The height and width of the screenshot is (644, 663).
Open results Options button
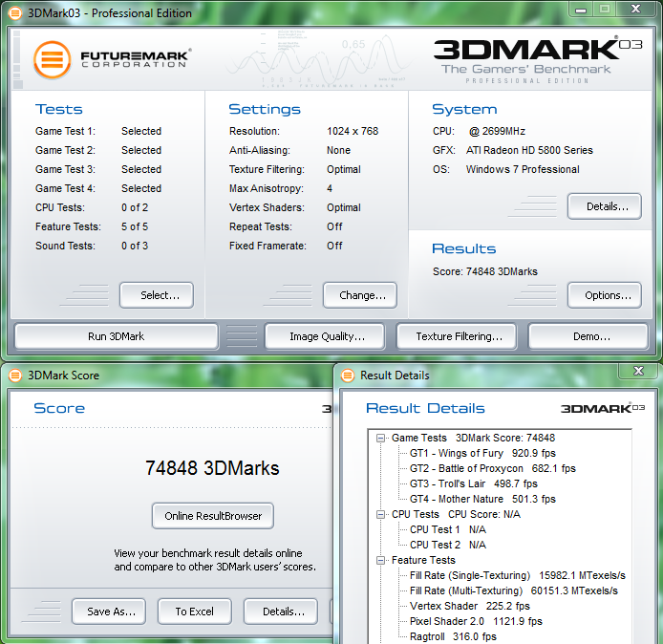point(605,295)
